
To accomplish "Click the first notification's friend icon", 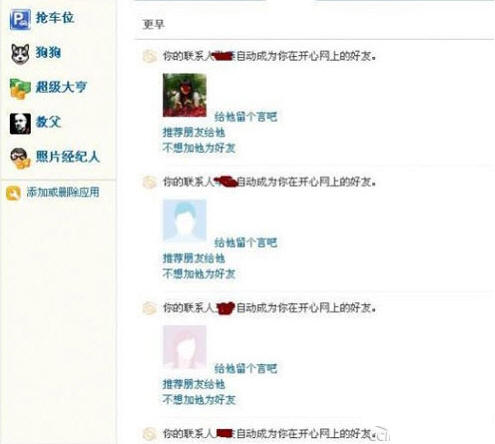I will [149, 56].
